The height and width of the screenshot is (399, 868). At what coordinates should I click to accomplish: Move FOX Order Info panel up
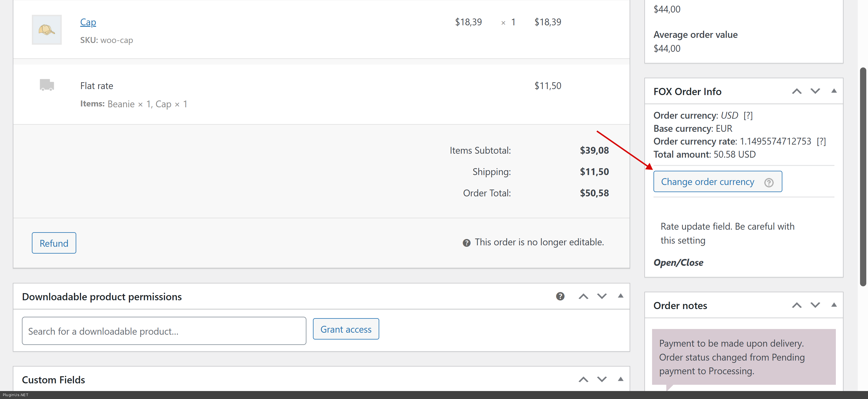pos(797,91)
